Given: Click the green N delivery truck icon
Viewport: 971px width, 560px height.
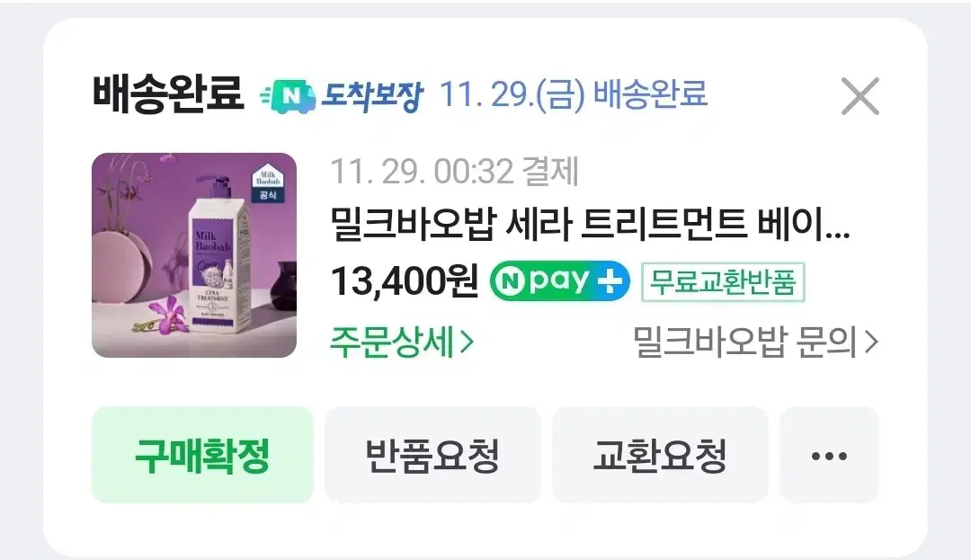Looking at the screenshot, I should click(x=288, y=96).
